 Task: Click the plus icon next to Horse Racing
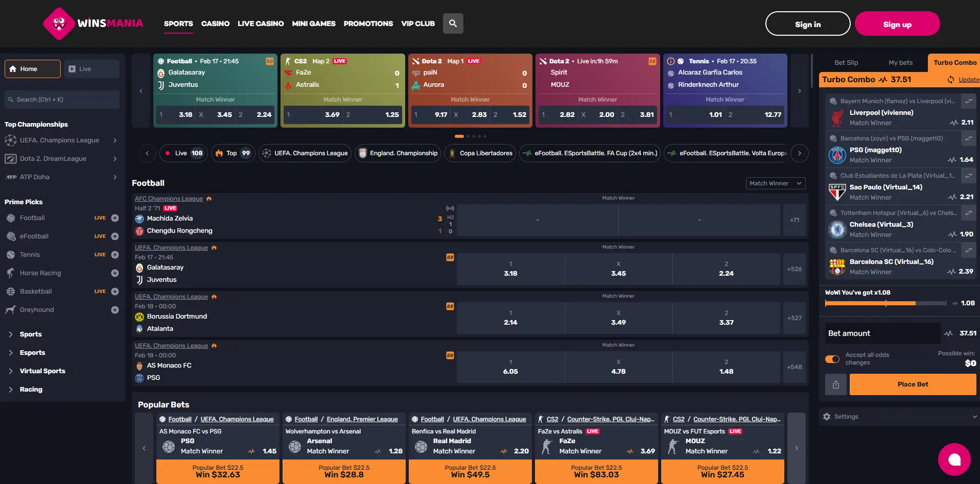(x=115, y=273)
